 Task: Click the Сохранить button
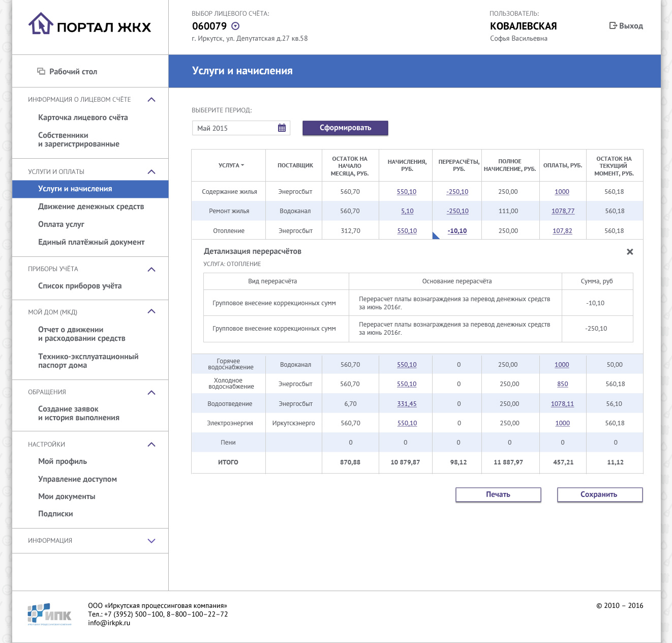599,494
